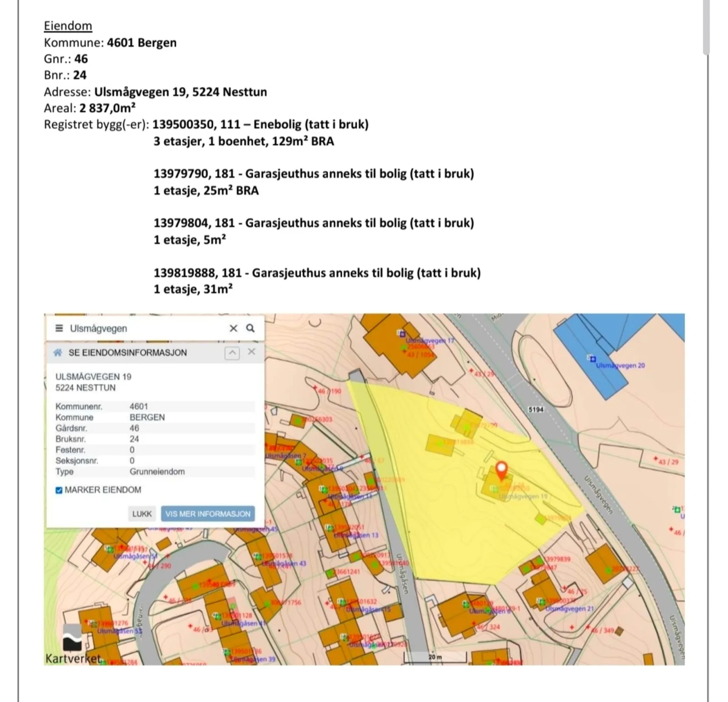Image resolution: width=728 pixels, height=702 pixels.
Task: Click the Kartverket logo on the map
Action: click(73, 645)
